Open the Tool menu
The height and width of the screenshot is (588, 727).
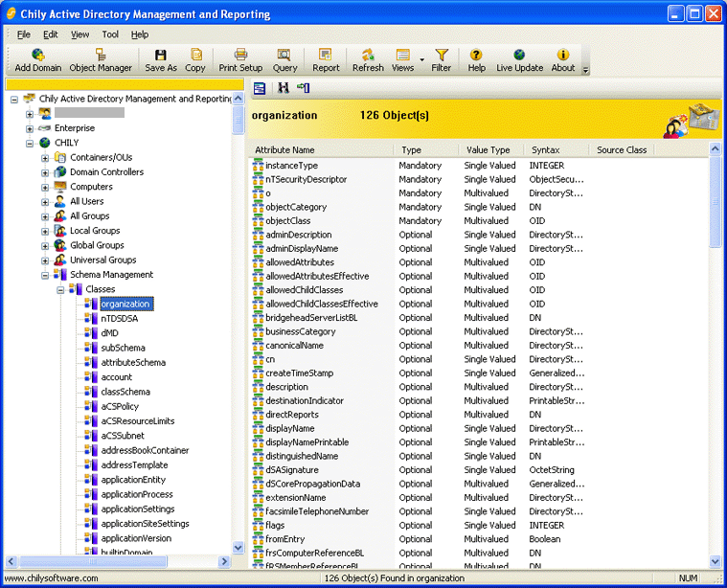[110, 34]
